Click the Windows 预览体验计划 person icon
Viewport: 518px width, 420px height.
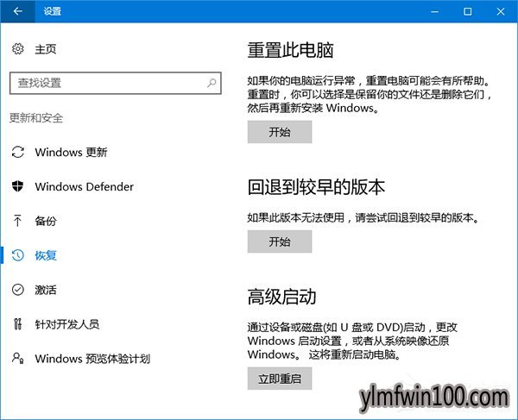(17, 358)
